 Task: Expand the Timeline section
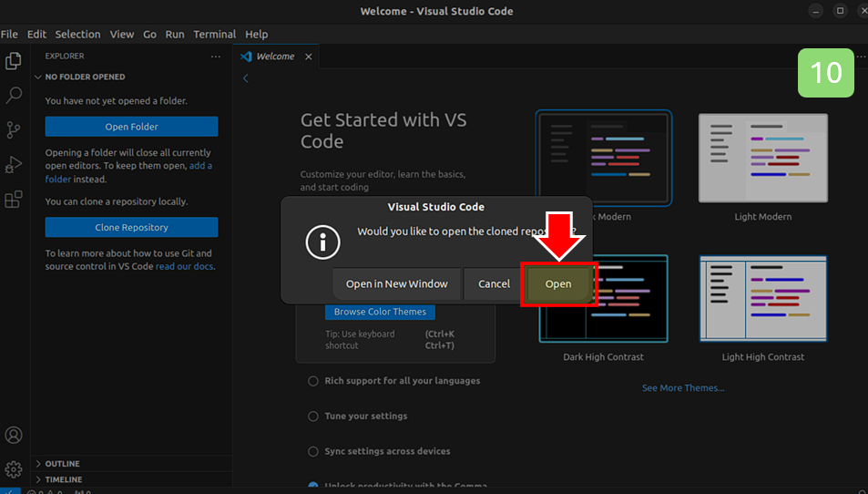pos(131,479)
